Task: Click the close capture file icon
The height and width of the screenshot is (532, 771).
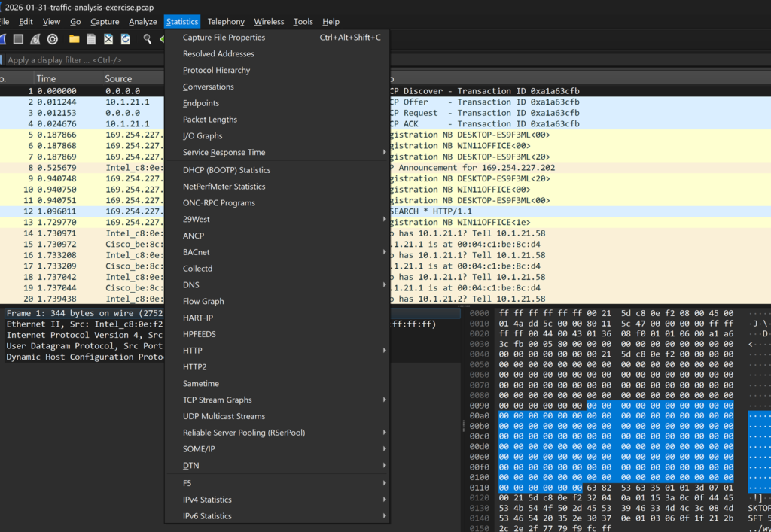Action: coord(108,39)
